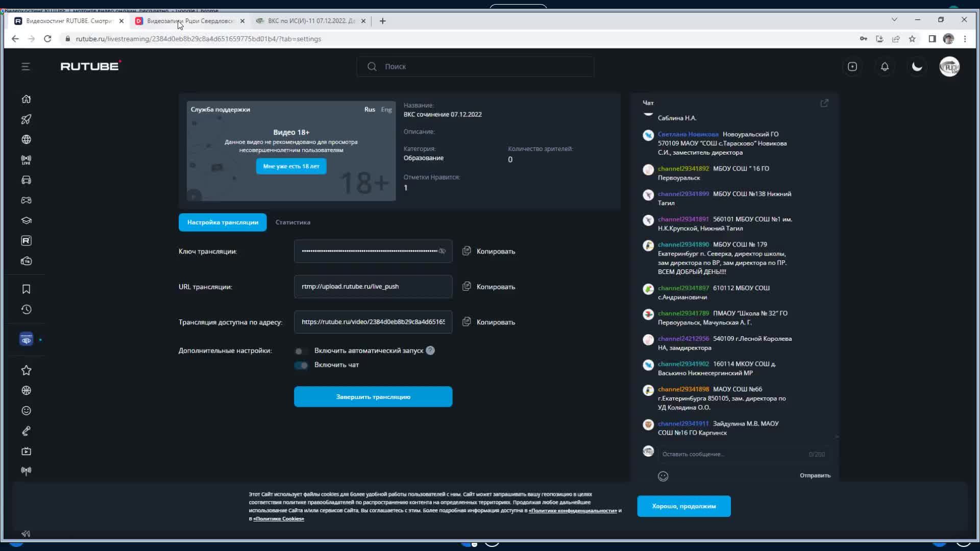Accept cookies with Хорошо, продолжим
The width and height of the screenshot is (980, 551).
(x=683, y=506)
